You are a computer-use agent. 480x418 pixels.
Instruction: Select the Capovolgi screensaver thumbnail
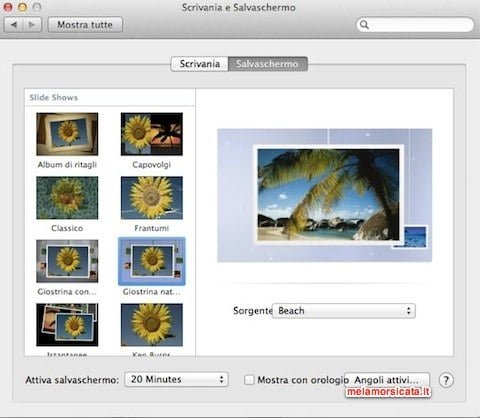click(152, 134)
